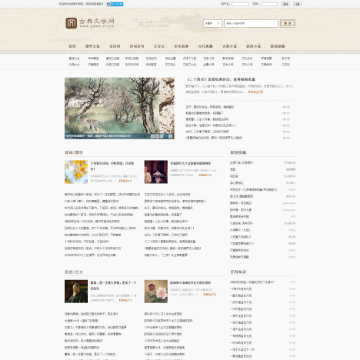Click the register button at top right

pos(297,4)
